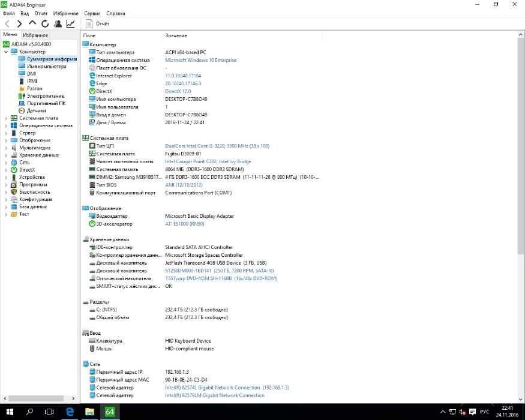Open the Электропитание tree item
The height and width of the screenshot is (420, 525).
[x=41, y=96]
